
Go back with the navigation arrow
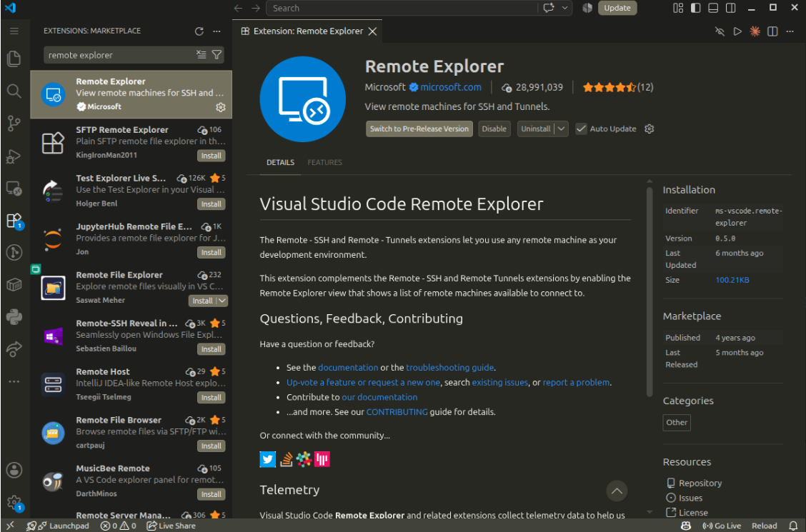[238, 9]
